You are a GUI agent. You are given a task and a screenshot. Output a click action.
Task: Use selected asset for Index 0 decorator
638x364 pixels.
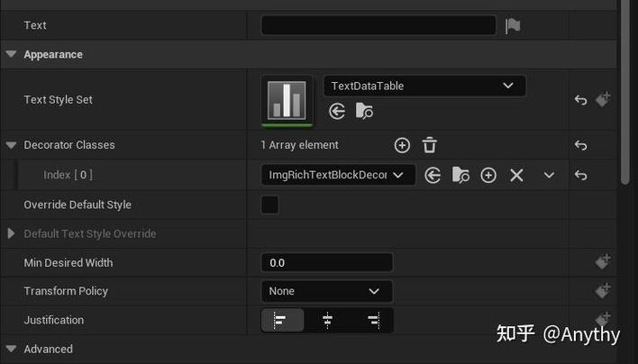click(x=433, y=176)
